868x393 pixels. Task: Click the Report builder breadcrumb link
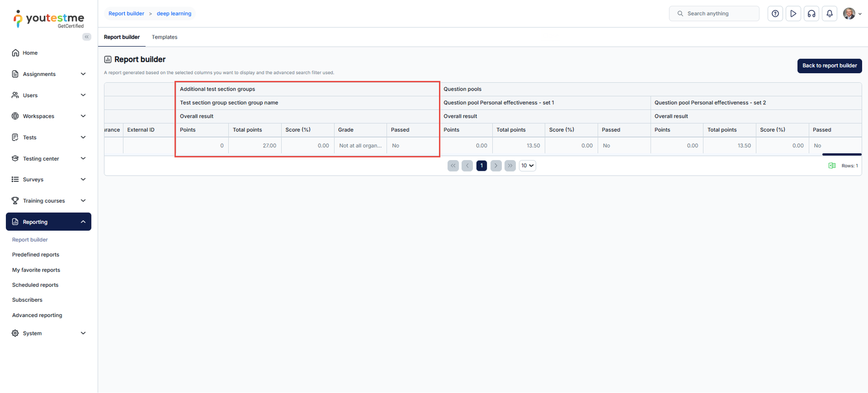coord(126,14)
